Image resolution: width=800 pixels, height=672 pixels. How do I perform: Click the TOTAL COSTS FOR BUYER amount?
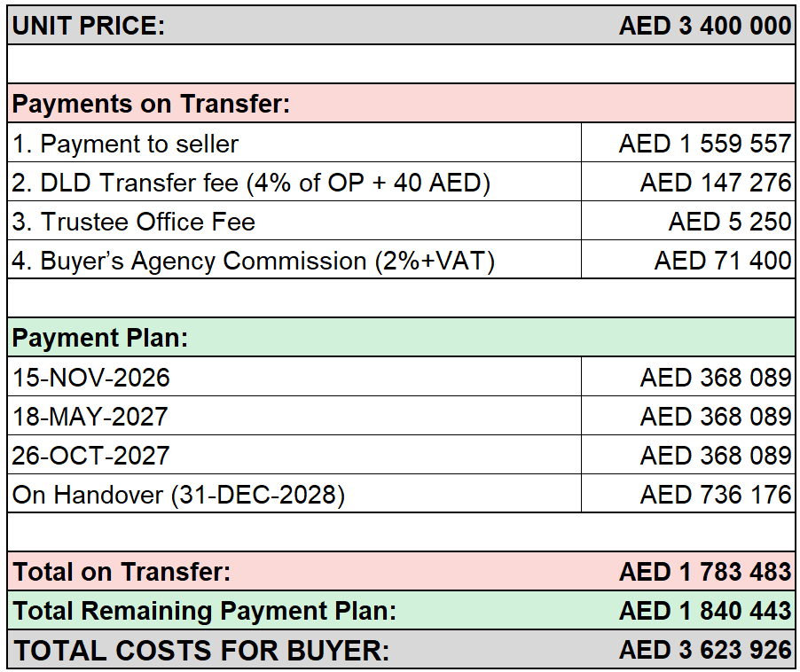(x=704, y=650)
